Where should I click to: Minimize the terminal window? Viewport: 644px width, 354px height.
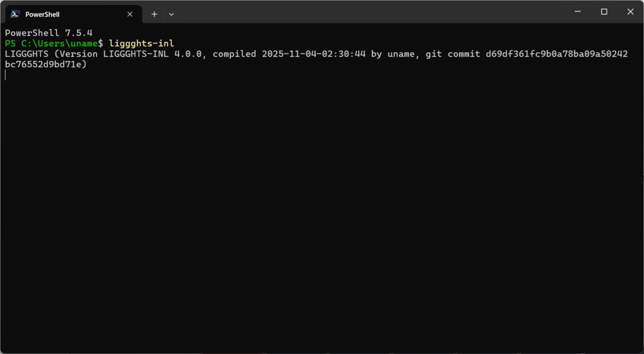pyautogui.click(x=577, y=11)
